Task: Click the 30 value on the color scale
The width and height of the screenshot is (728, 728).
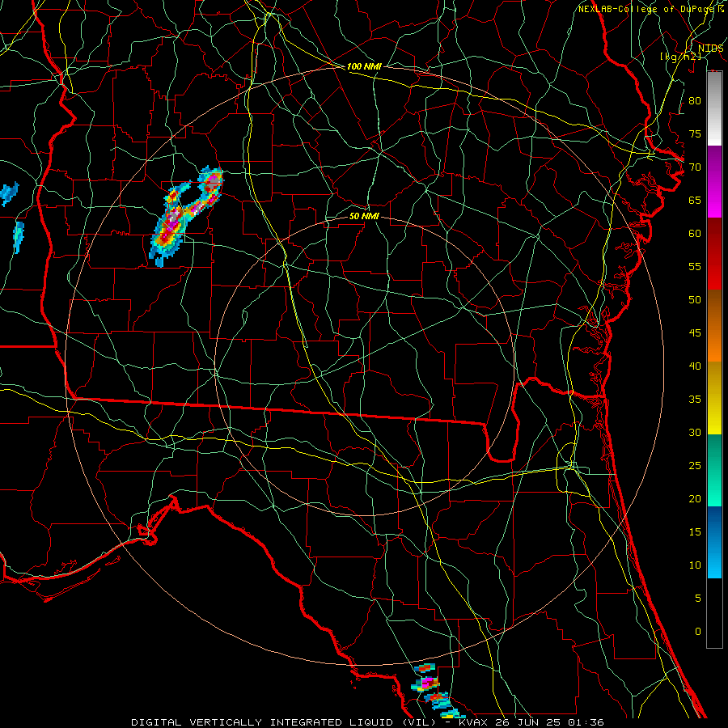Action: pos(695,432)
